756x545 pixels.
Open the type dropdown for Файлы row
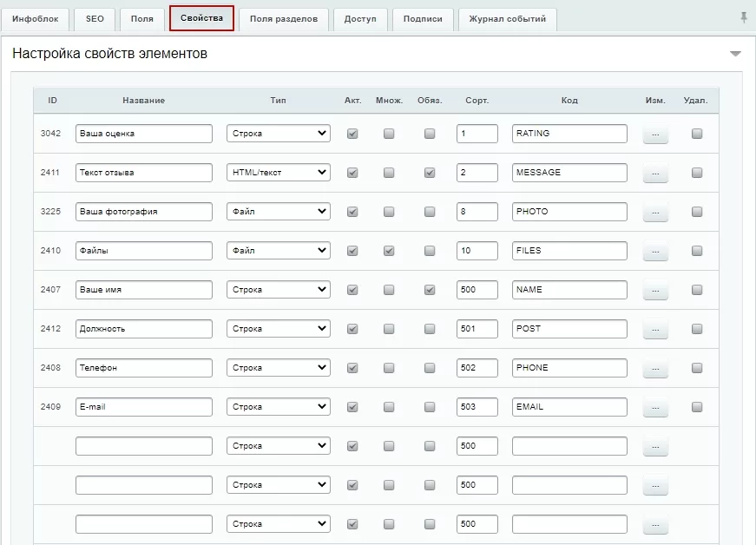[x=279, y=251]
